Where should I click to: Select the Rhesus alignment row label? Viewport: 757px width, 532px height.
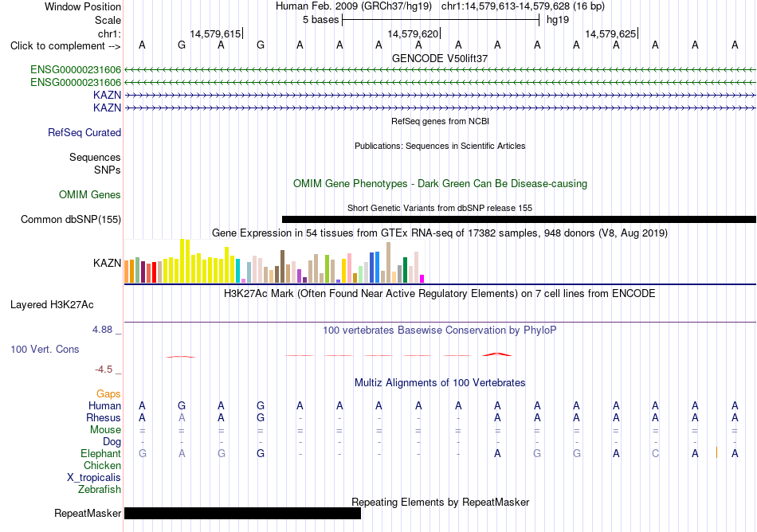tap(104, 417)
